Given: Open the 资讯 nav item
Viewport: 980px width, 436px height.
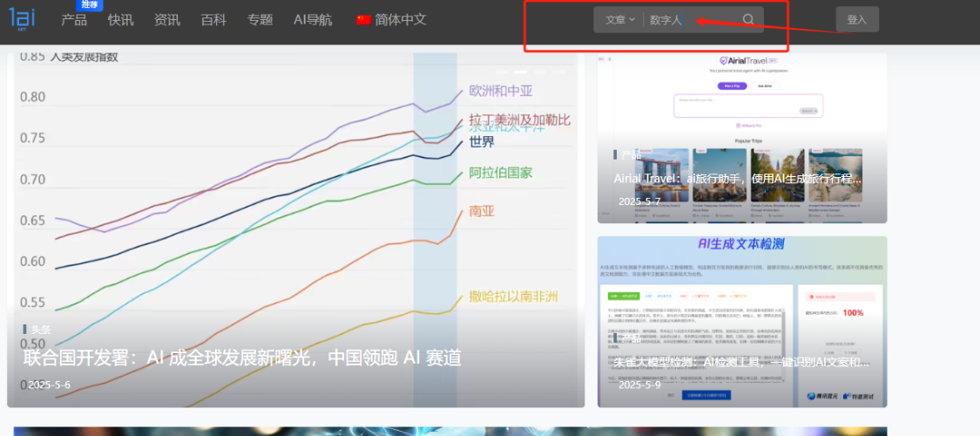Looking at the screenshot, I should point(166,20).
